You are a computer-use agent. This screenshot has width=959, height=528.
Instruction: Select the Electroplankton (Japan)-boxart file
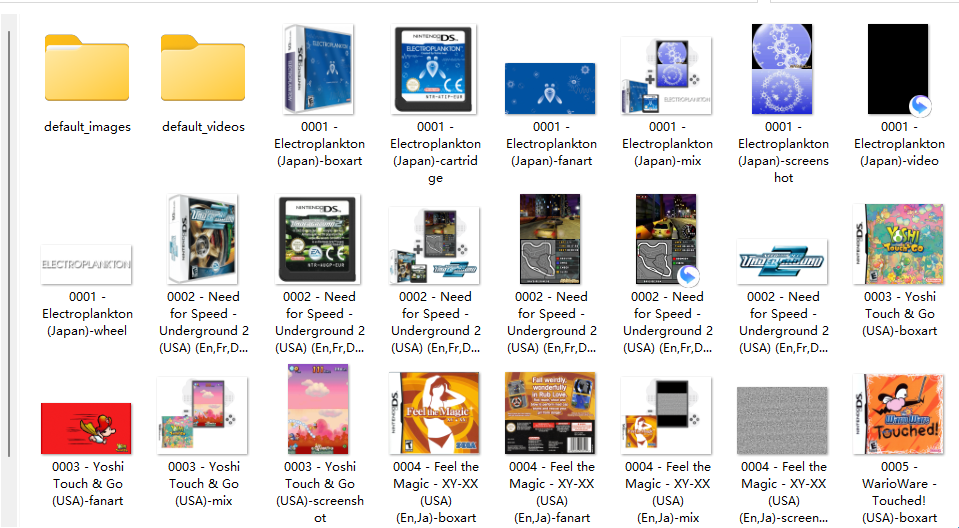(x=318, y=68)
